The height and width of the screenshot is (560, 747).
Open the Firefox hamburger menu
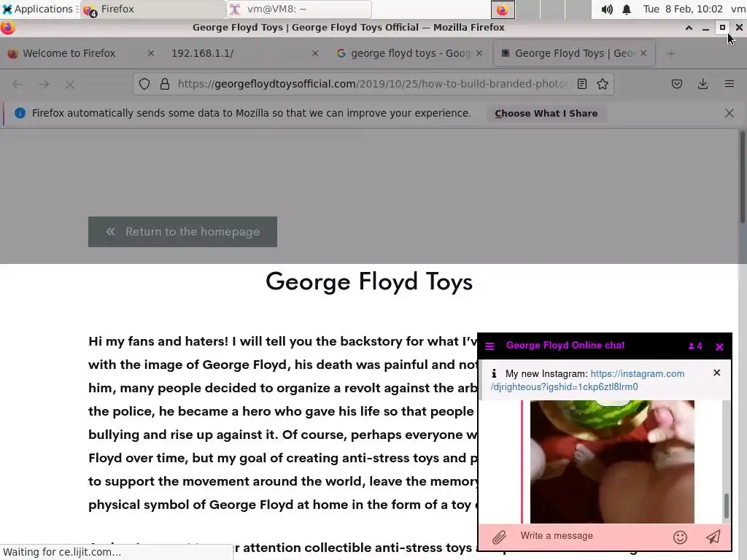[729, 85]
